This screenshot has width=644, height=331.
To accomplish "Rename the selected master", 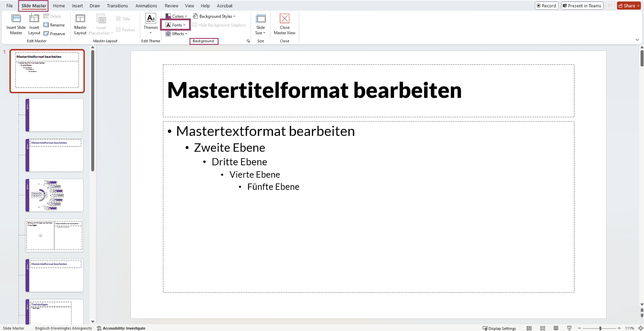I will pos(54,25).
